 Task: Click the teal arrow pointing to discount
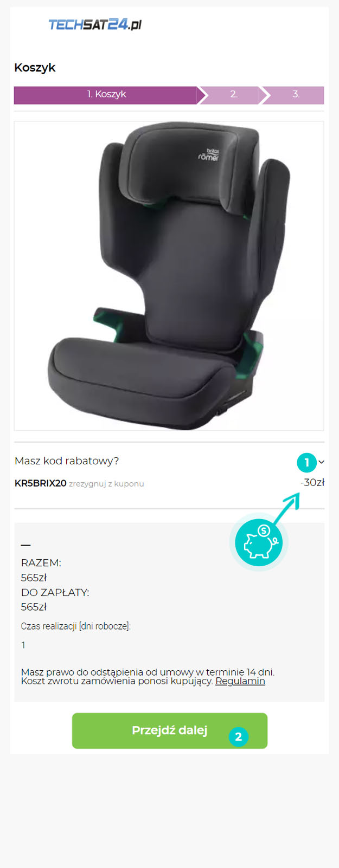coord(286,508)
